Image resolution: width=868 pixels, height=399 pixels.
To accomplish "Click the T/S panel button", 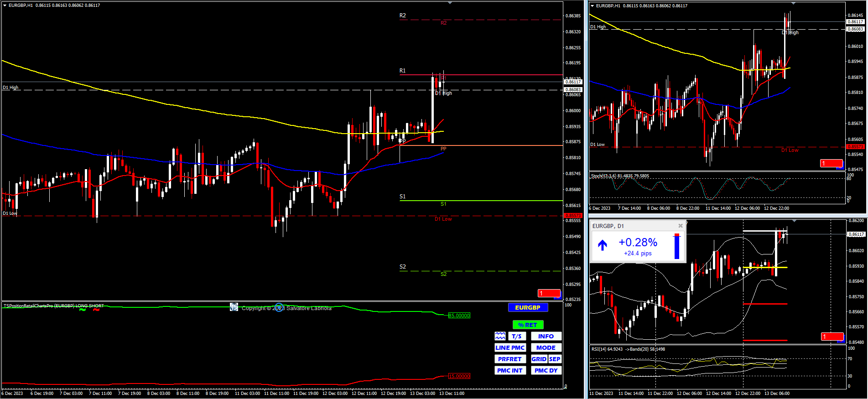I will click(516, 336).
